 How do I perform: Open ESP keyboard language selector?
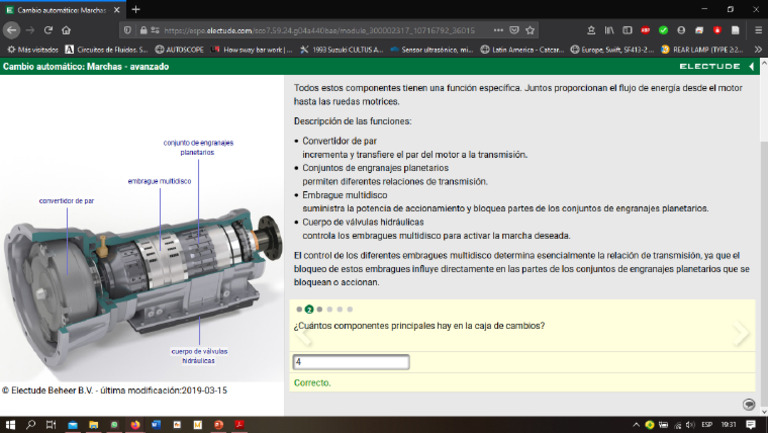click(x=707, y=425)
